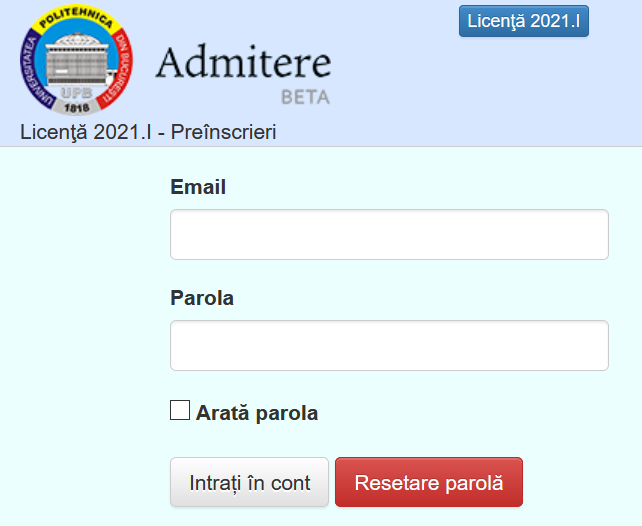Open the Licenţă 2021.I session button

coord(523,21)
